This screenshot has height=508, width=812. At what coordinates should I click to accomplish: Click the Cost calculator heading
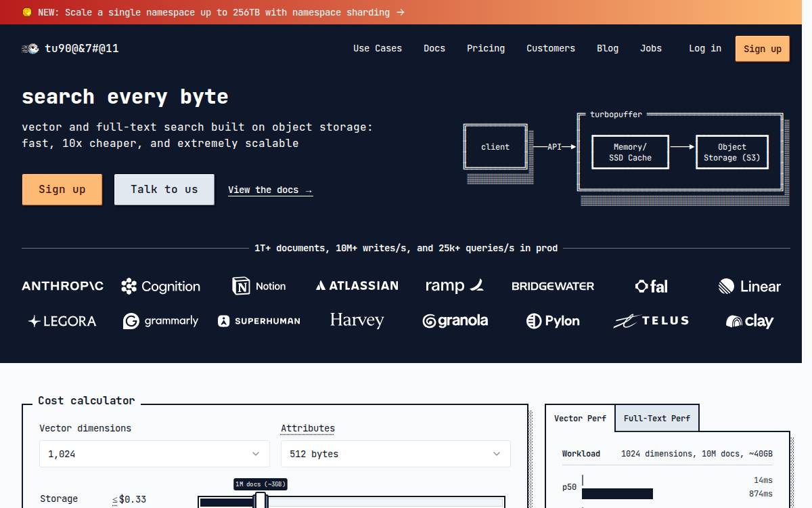87,401
